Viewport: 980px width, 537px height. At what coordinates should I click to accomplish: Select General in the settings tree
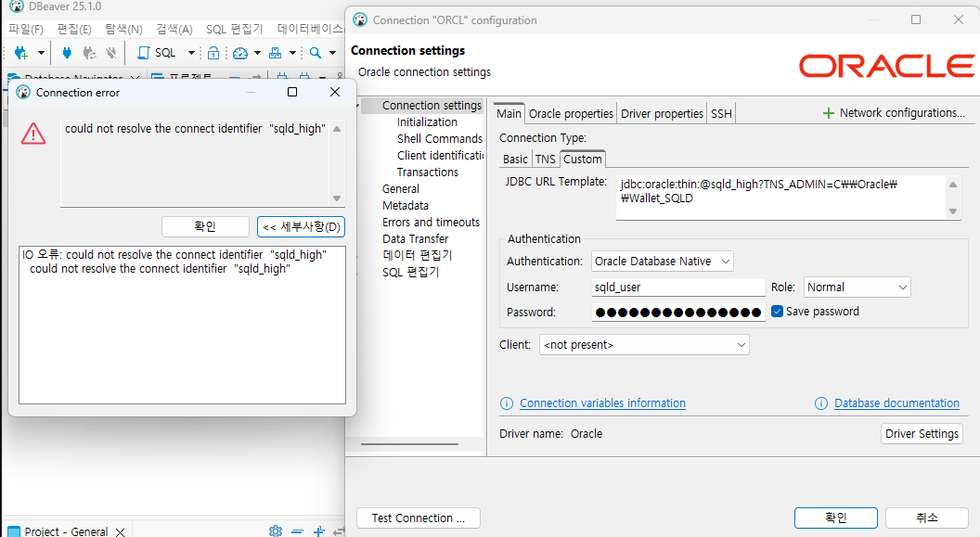[401, 188]
